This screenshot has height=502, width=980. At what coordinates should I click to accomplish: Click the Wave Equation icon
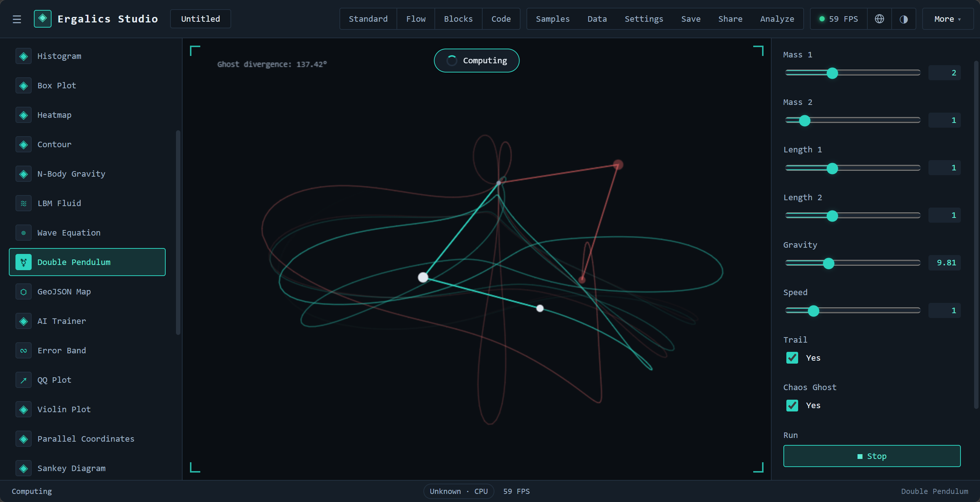tap(24, 233)
